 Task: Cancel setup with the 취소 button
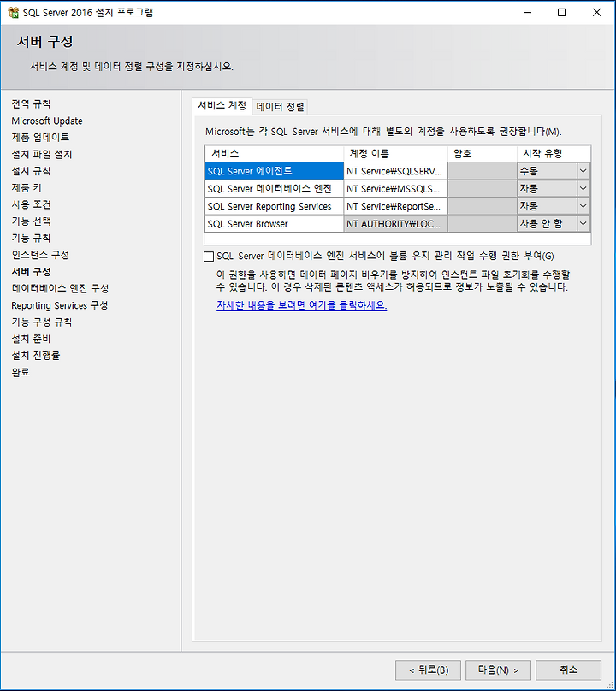(x=568, y=670)
